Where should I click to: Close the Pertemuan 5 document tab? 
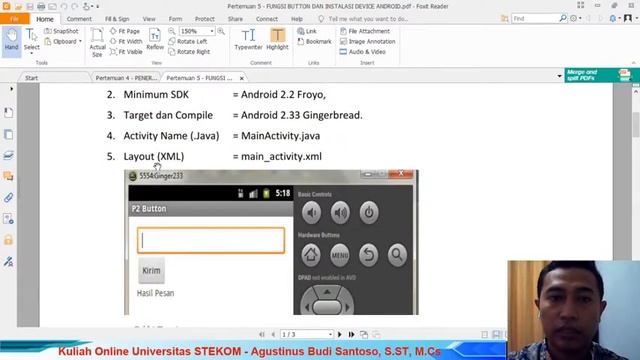[x=242, y=78]
